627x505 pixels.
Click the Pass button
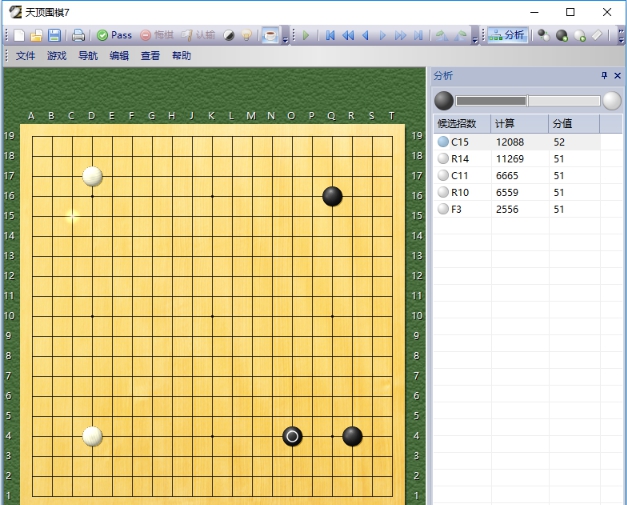[x=114, y=35]
